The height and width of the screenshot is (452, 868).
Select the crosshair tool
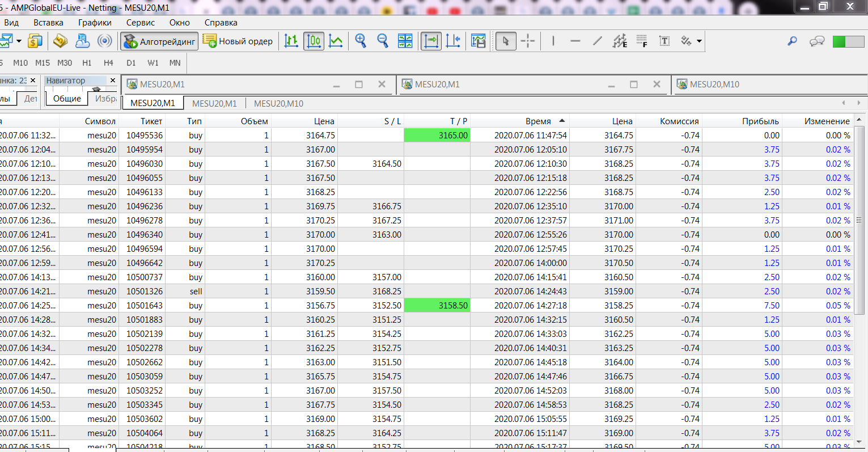(528, 41)
